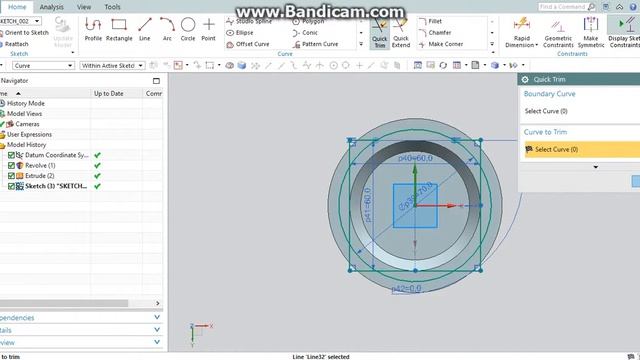
Task: Activate the Quick Extend tool
Action: click(401, 33)
